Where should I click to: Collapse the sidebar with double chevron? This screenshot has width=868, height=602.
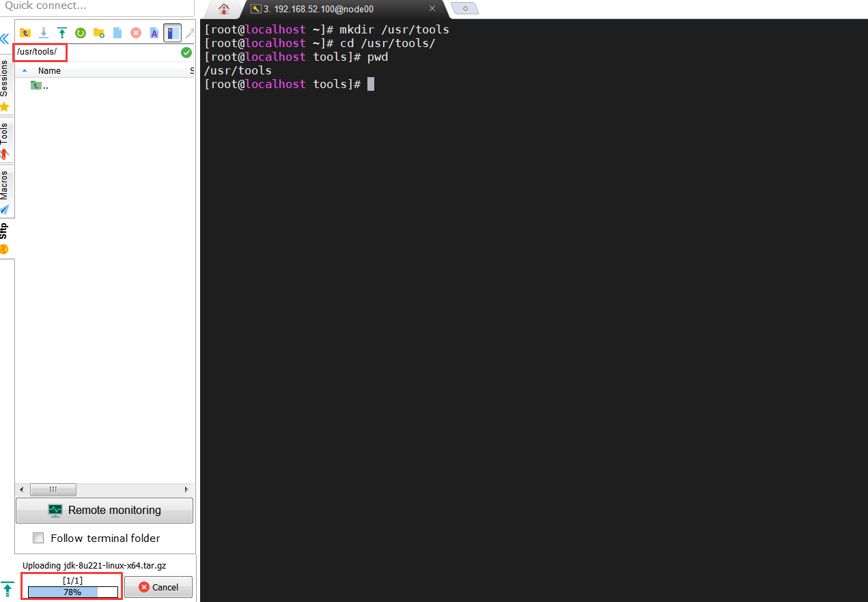(5, 38)
